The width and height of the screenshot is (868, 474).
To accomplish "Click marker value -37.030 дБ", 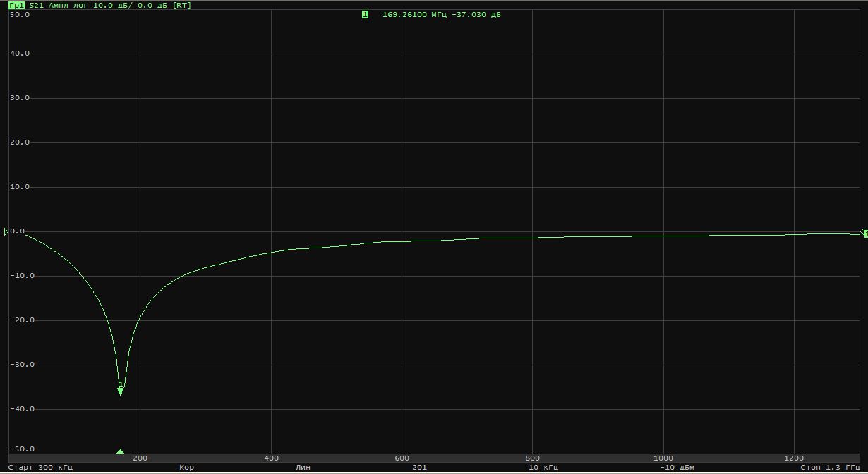I will tap(476, 14).
